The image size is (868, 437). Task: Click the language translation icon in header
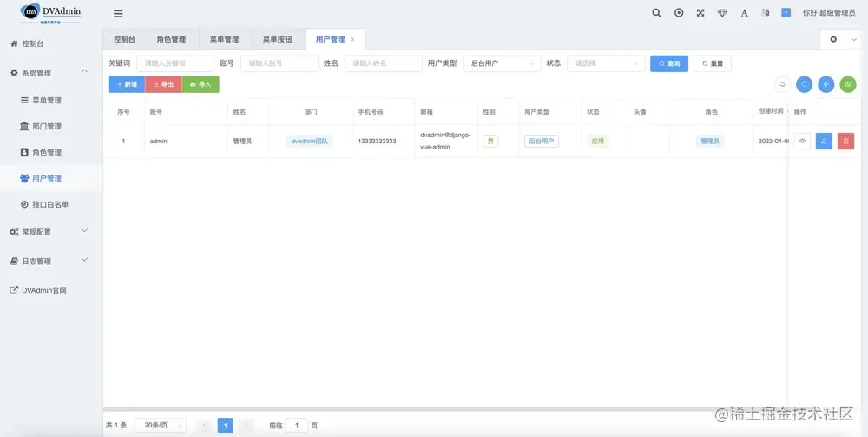click(766, 13)
